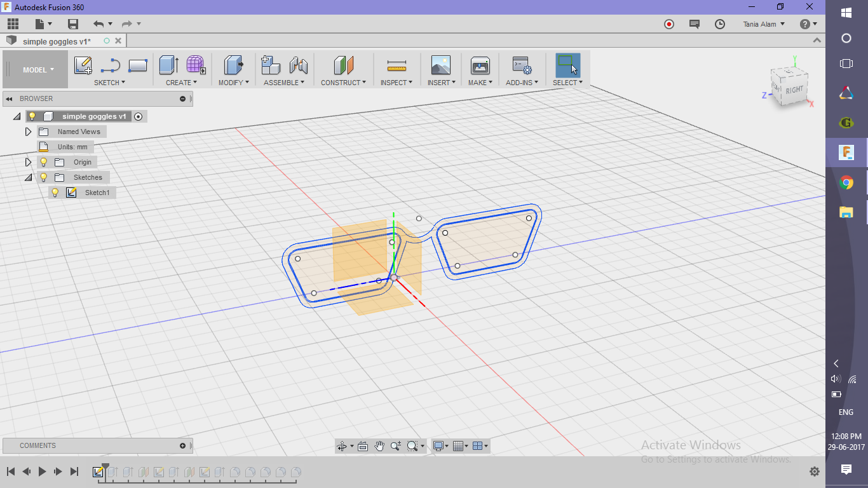This screenshot has height=488, width=868.
Task: Click the Look At camera icon
Action: coord(363,446)
